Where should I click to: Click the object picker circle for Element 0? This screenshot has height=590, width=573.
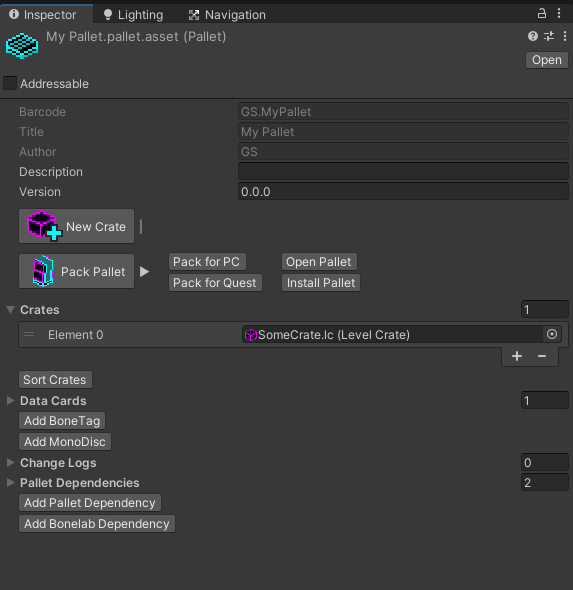point(552,334)
